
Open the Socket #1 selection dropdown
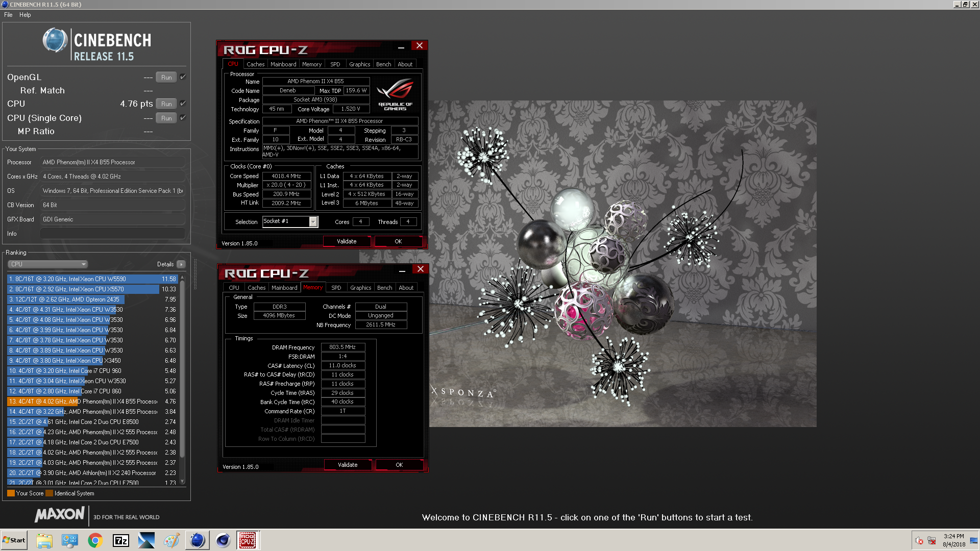click(313, 221)
